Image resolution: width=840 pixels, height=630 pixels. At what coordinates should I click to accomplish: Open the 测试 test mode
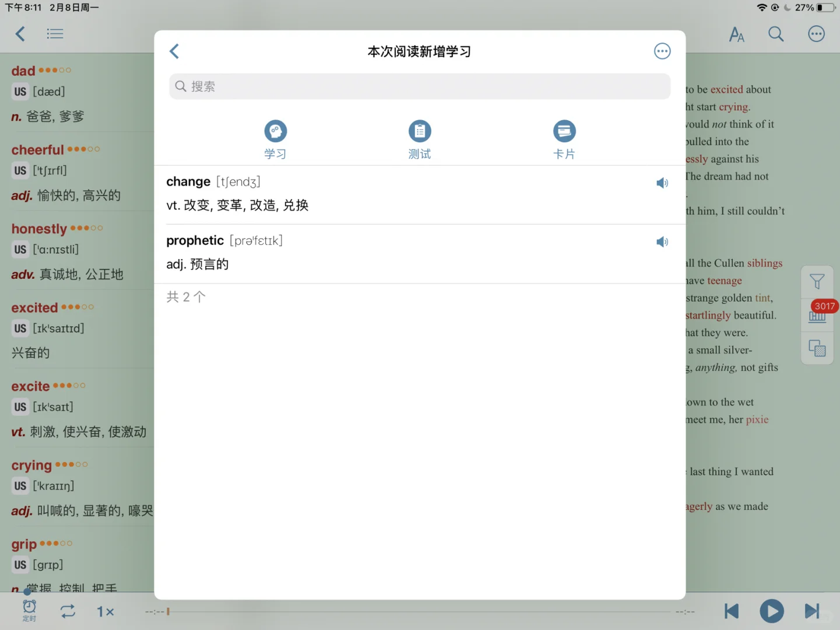(x=420, y=139)
